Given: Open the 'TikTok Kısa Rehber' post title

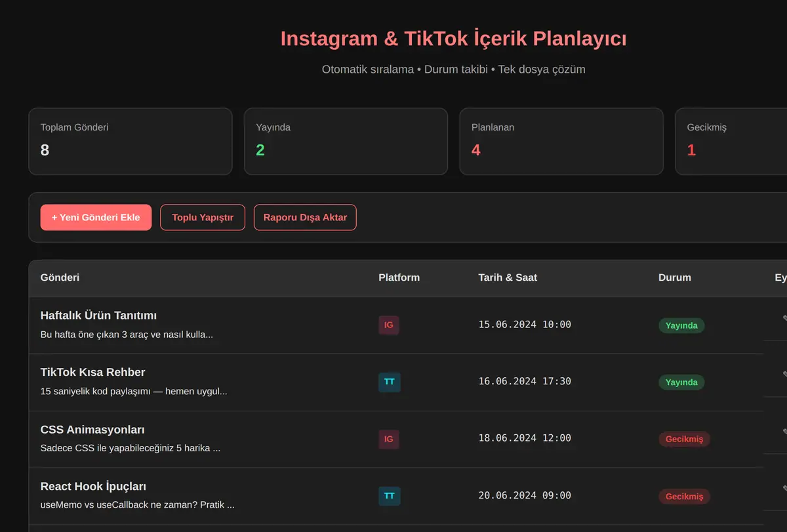Looking at the screenshot, I should click(93, 373).
